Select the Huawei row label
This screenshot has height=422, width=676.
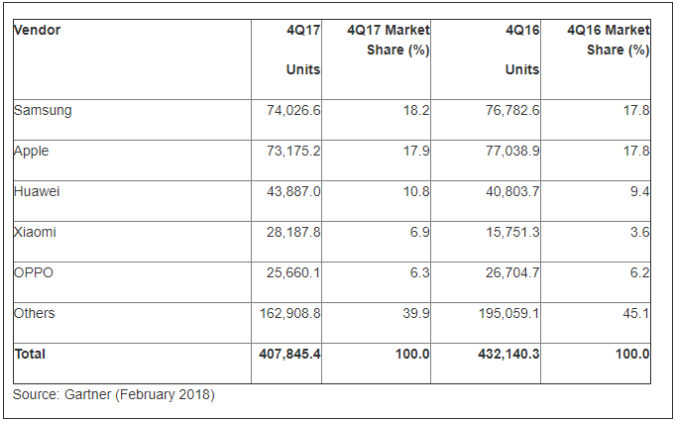37,191
